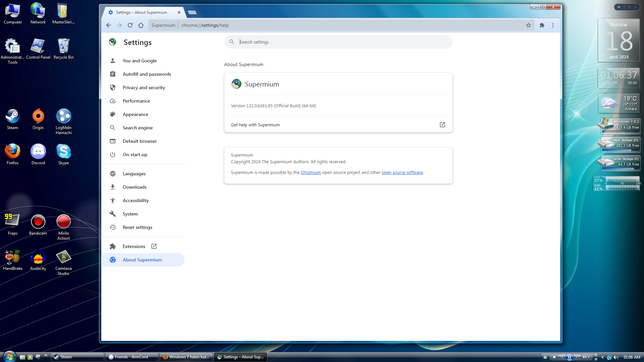The height and width of the screenshot is (362, 644).
Task: Open the external link icon for Get help
Action: click(x=442, y=125)
